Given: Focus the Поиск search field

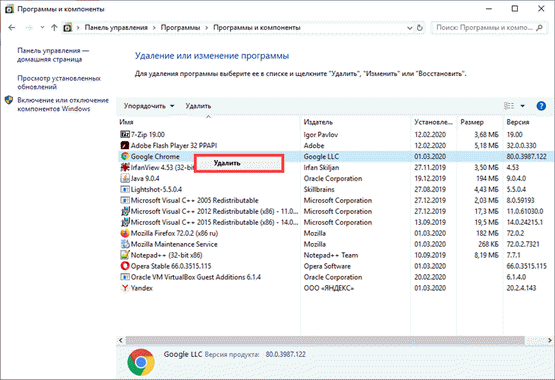Looking at the screenshot, I should (x=485, y=28).
